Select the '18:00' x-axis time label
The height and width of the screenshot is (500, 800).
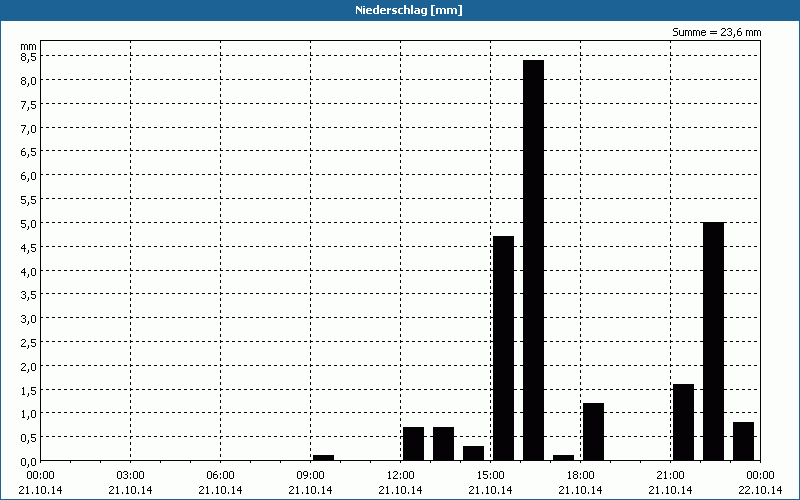[x=581, y=476]
